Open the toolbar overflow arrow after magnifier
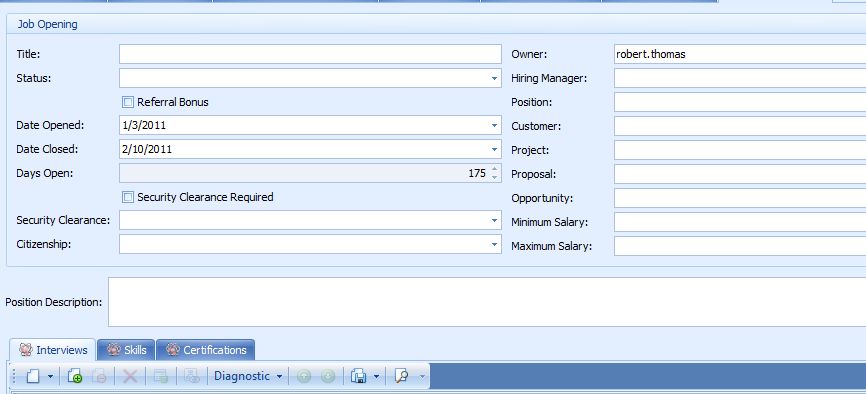866x394 pixels. tap(422, 376)
